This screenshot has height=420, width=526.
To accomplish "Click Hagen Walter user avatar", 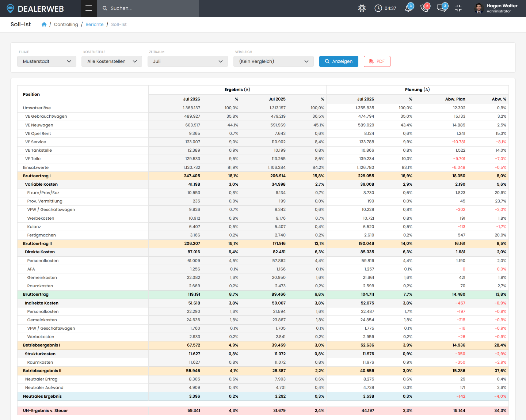I will pos(479,8).
